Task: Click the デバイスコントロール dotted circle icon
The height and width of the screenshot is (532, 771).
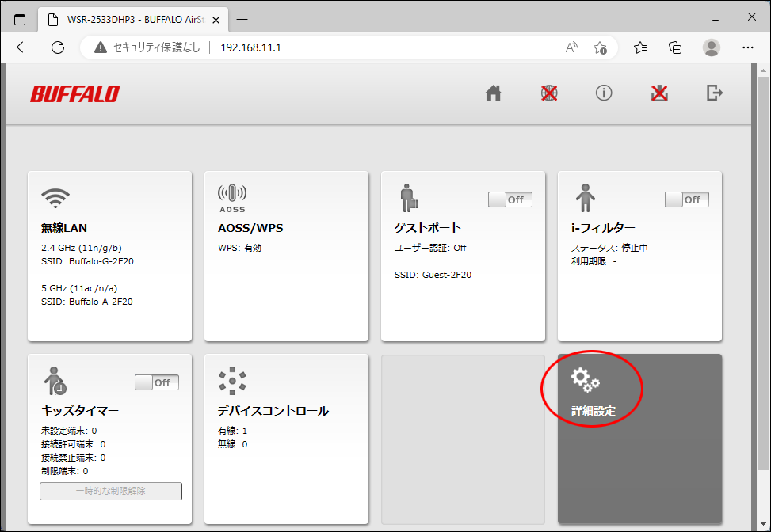Action: 232,381
